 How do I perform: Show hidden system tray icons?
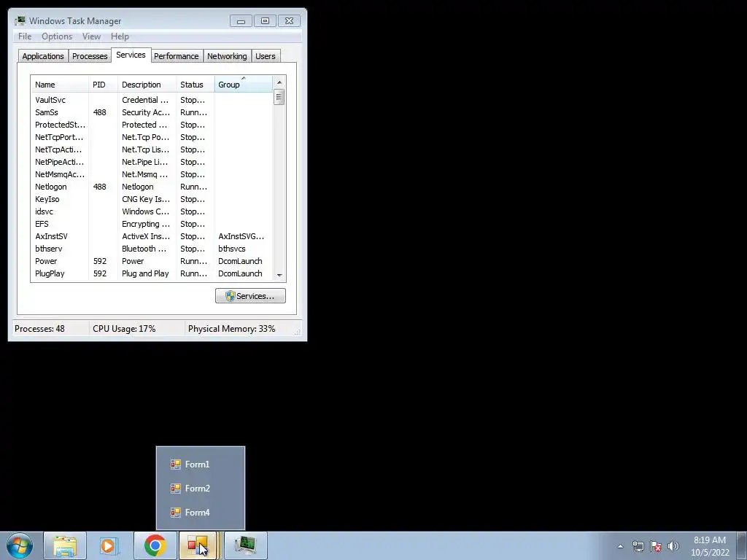[x=620, y=546]
